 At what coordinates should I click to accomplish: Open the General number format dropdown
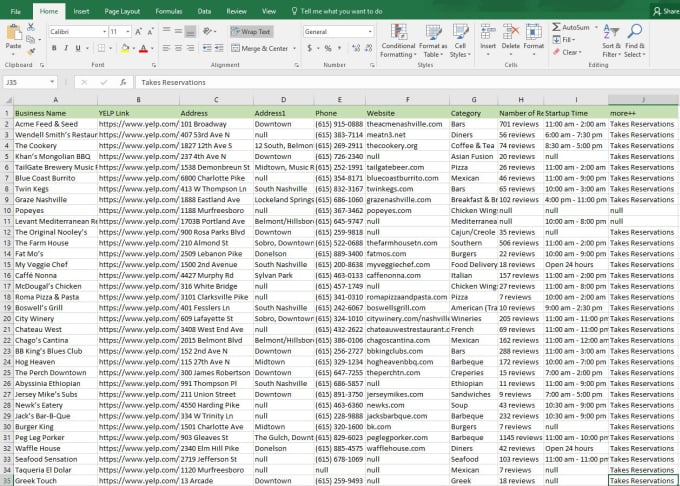370,32
